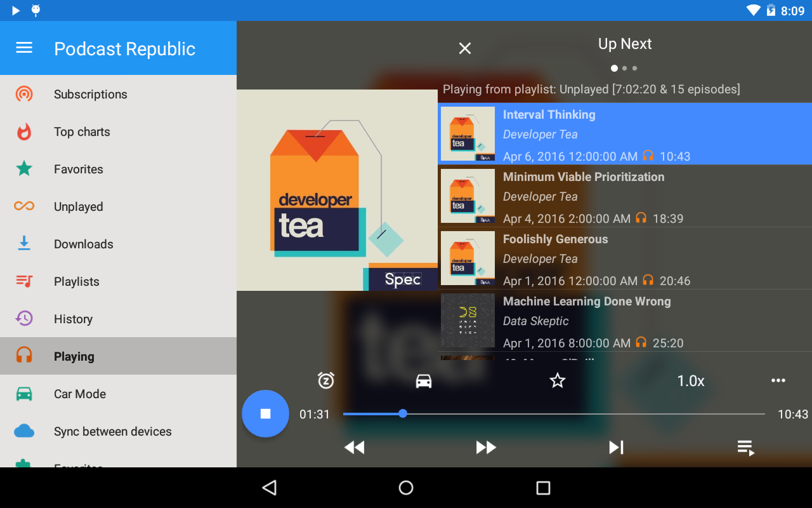
Task: Mark episode as favorite with star
Action: point(558,380)
